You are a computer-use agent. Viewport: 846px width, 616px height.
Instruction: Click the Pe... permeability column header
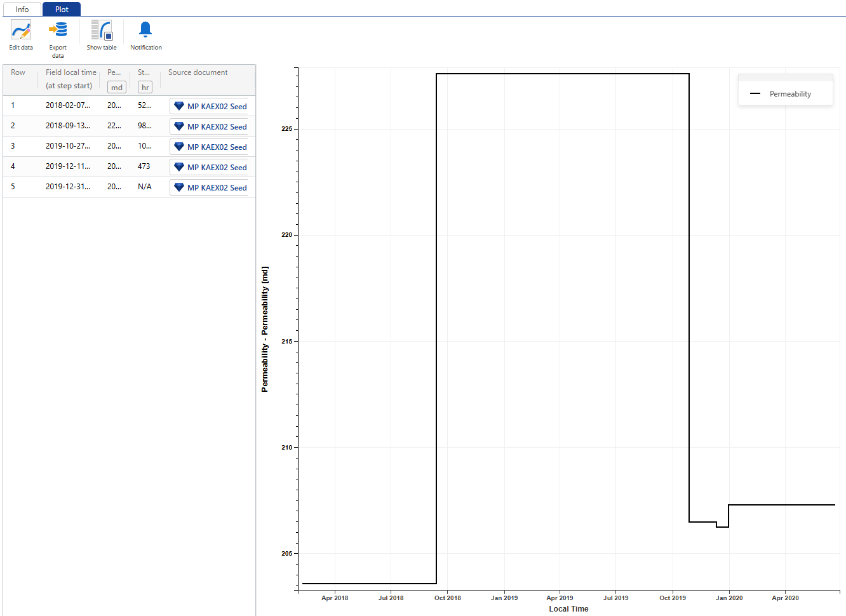pos(114,72)
